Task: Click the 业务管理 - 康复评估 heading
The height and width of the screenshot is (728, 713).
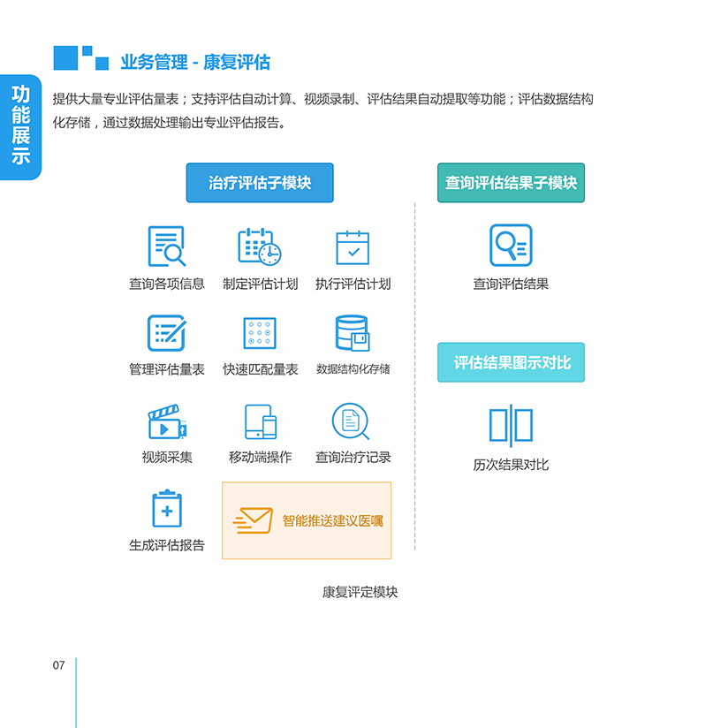Action: (x=195, y=62)
